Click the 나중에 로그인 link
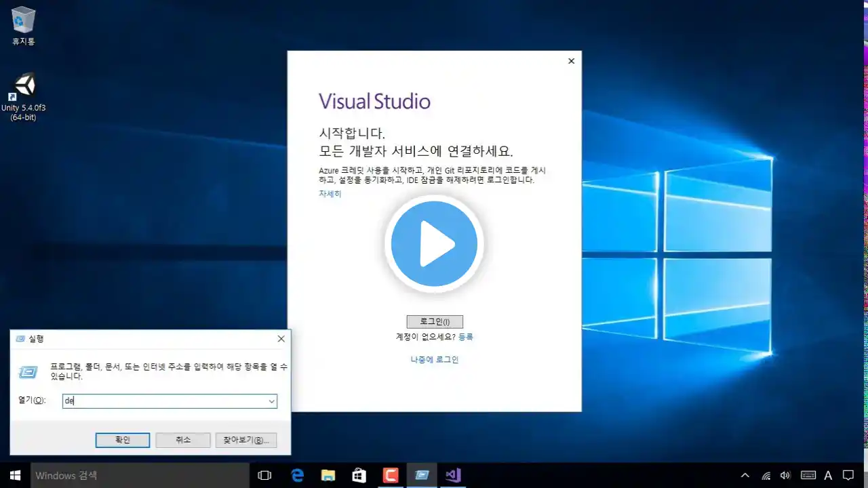Image resolution: width=868 pixels, height=488 pixels. click(x=435, y=360)
